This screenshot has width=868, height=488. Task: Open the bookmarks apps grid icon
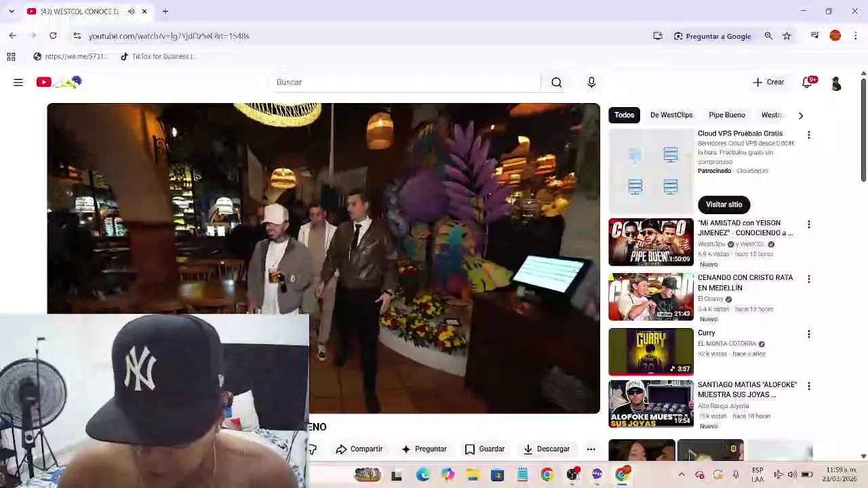[x=11, y=57]
